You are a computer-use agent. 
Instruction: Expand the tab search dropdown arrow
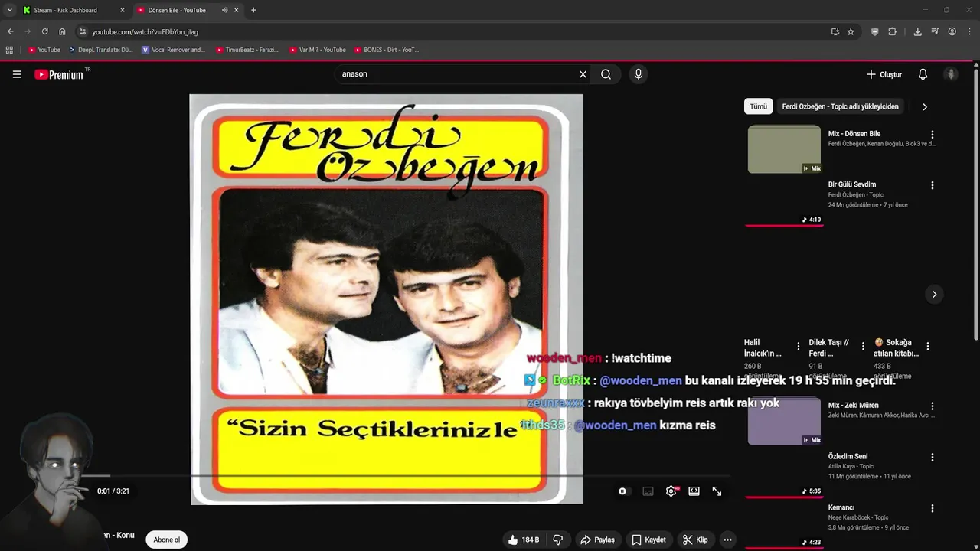(x=9, y=10)
